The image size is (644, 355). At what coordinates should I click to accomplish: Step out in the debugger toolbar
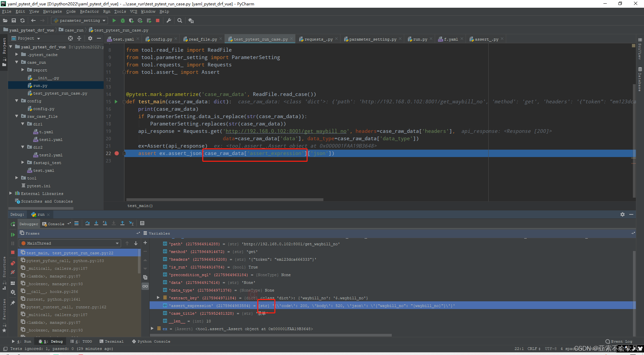coord(122,223)
